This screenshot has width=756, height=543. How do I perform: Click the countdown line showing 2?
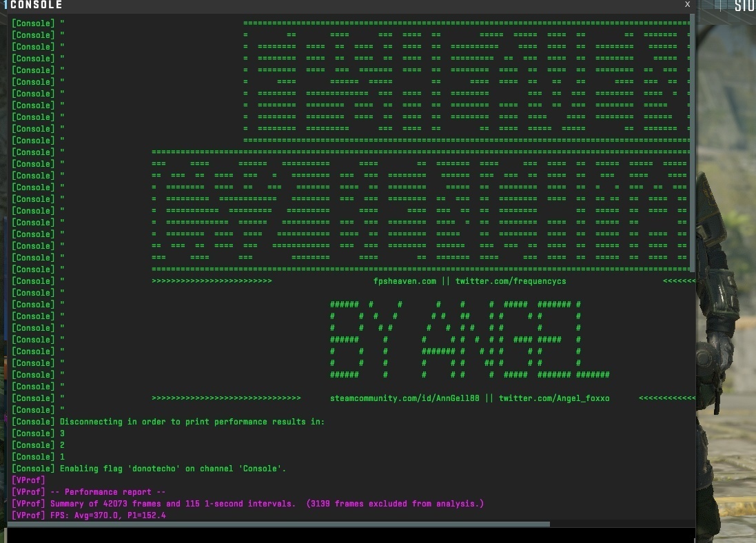(62, 445)
